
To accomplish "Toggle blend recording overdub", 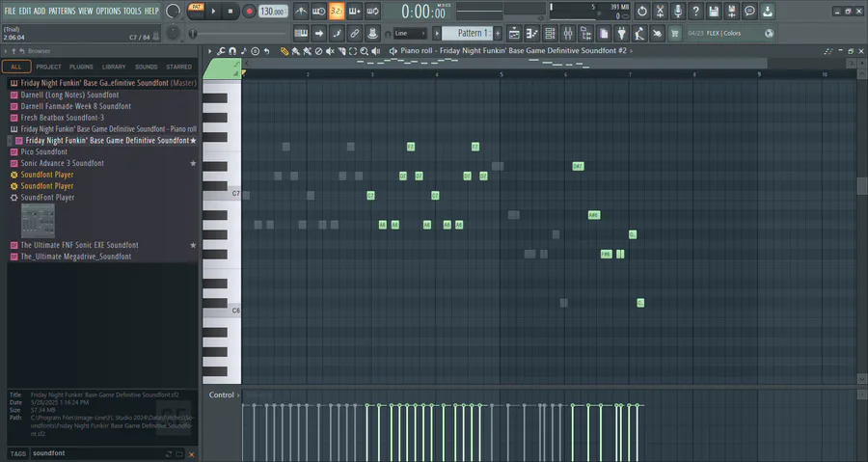I will pyautogui.click(x=355, y=11).
